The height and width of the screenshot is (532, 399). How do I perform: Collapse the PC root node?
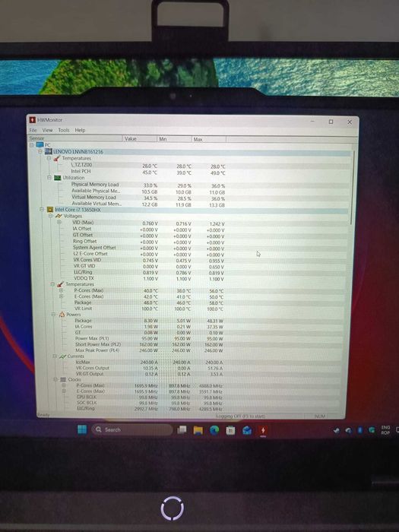(x=32, y=145)
